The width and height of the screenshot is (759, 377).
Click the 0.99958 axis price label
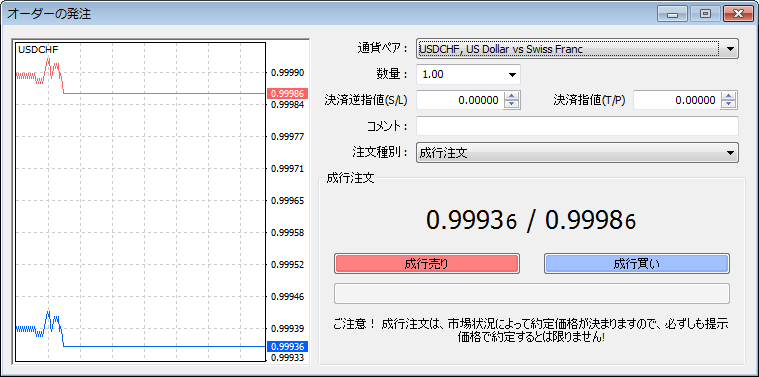[x=288, y=233]
